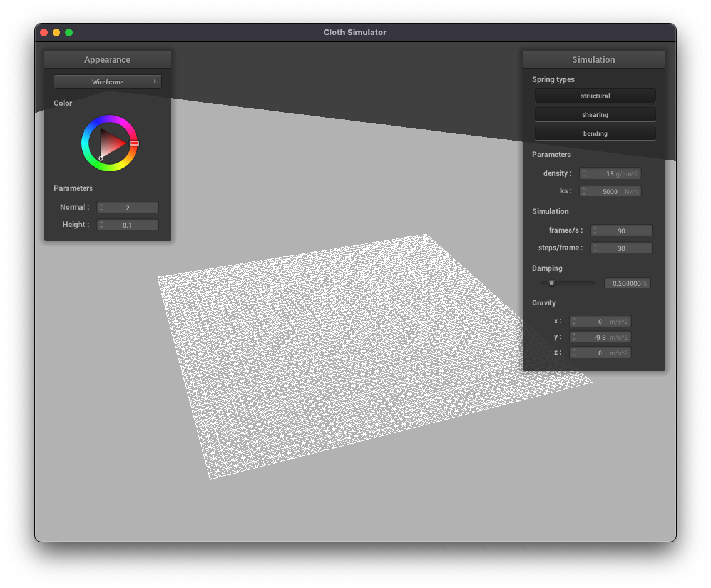
Task: Minimize the Cloth Simulator window
Action: pos(56,33)
